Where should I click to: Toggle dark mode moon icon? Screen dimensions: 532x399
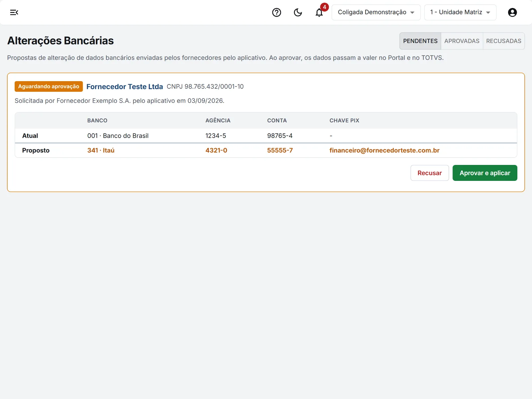[x=298, y=12]
